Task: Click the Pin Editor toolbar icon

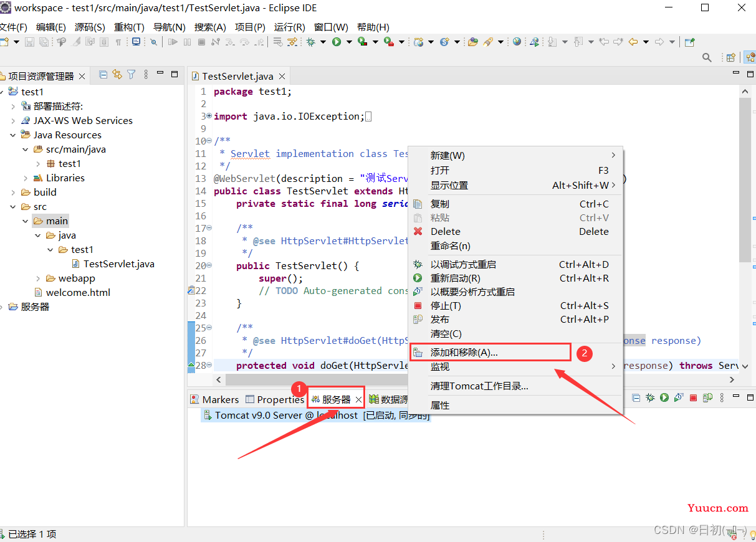Action: point(689,42)
